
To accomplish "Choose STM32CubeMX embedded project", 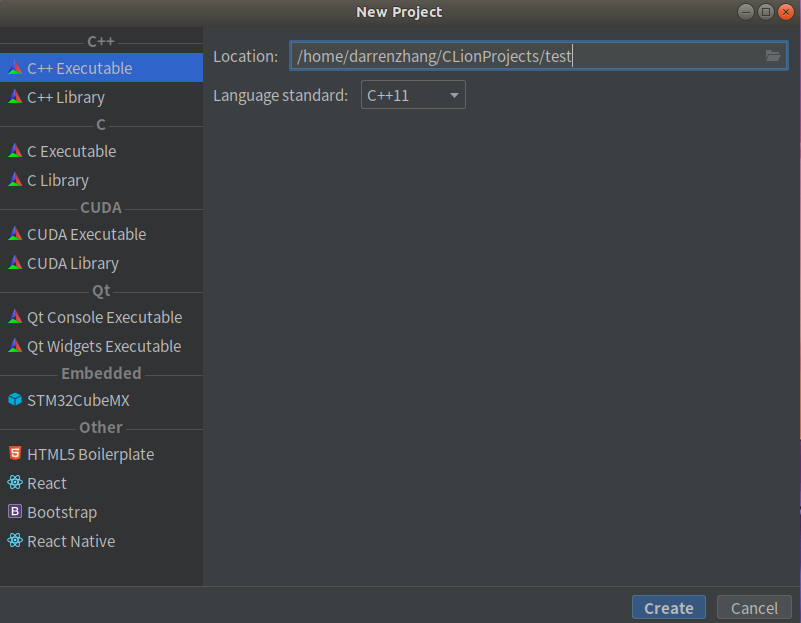I will 101,400.
